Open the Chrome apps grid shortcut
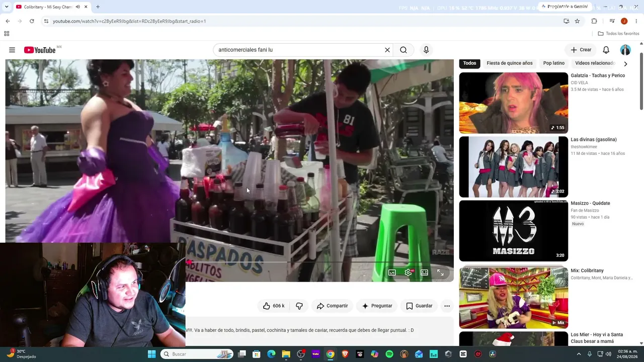 [7, 34]
